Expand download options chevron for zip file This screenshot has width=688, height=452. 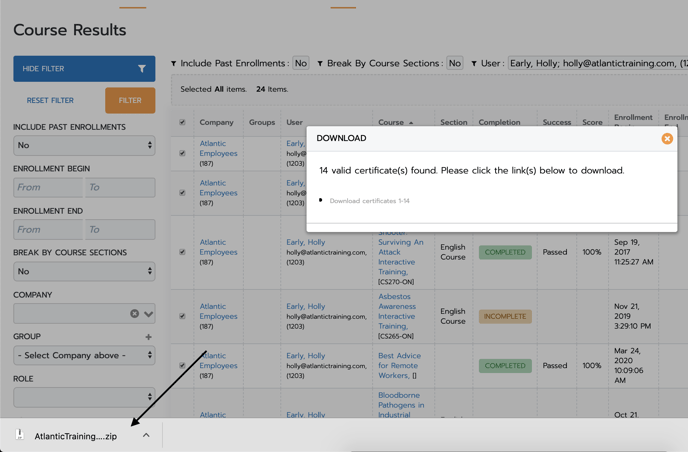point(146,435)
